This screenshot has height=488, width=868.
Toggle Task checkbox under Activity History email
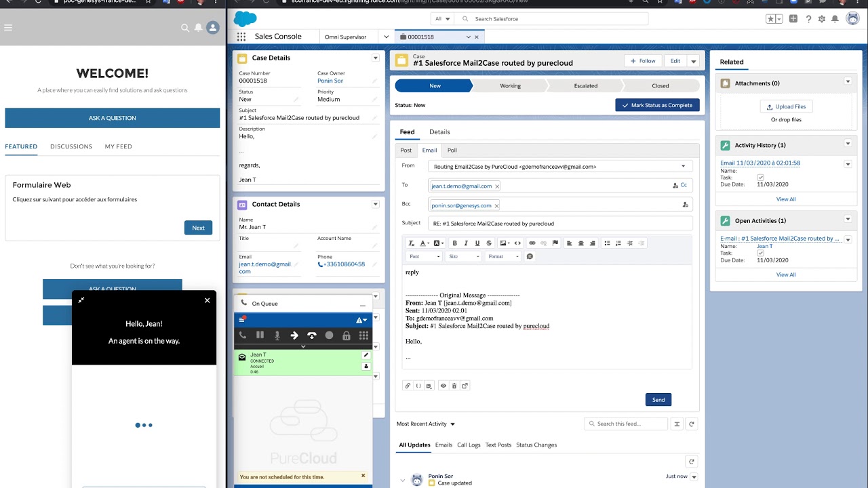[x=760, y=178]
